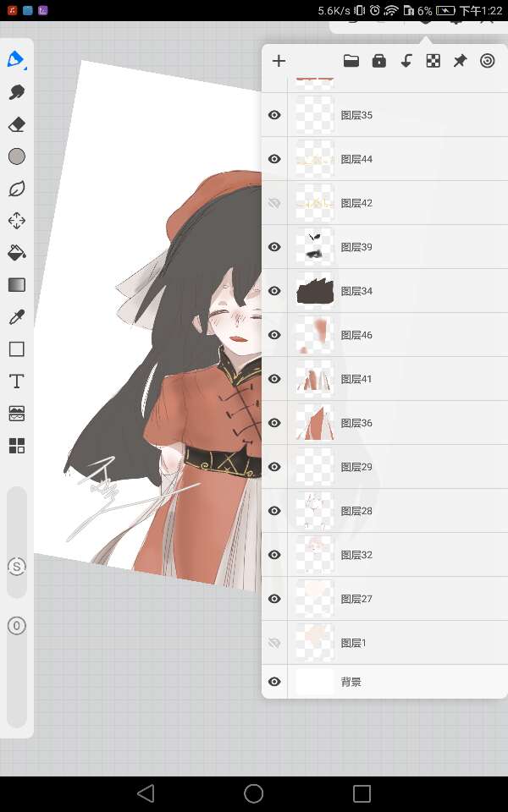
Task: Select the Smudge tool
Action: pyautogui.click(x=16, y=92)
